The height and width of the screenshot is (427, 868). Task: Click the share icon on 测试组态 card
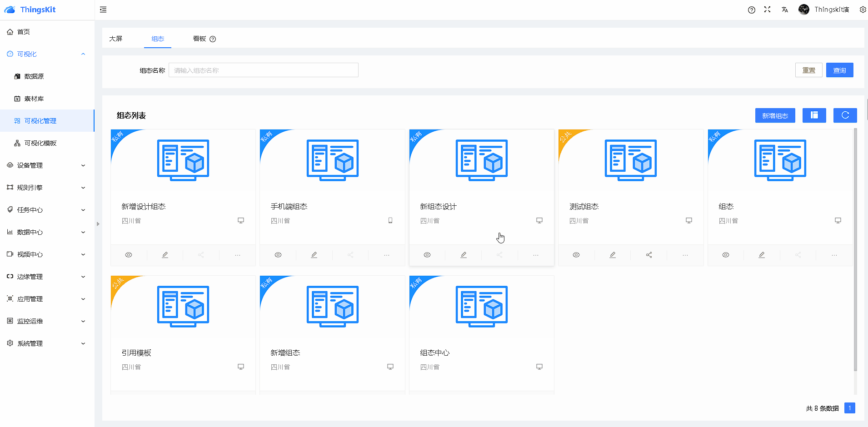pyautogui.click(x=649, y=255)
